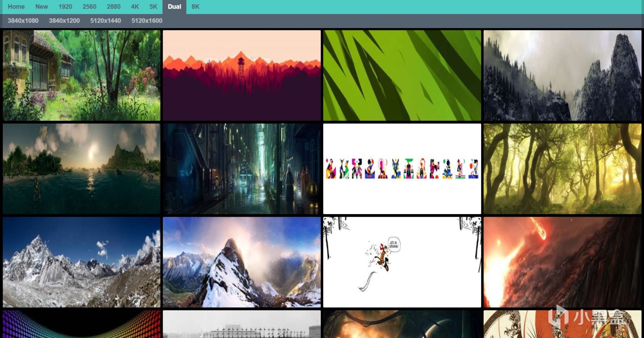
Task: Open the orange space nebula wallpaper
Action: pyautogui.click(x=402, y=324)
